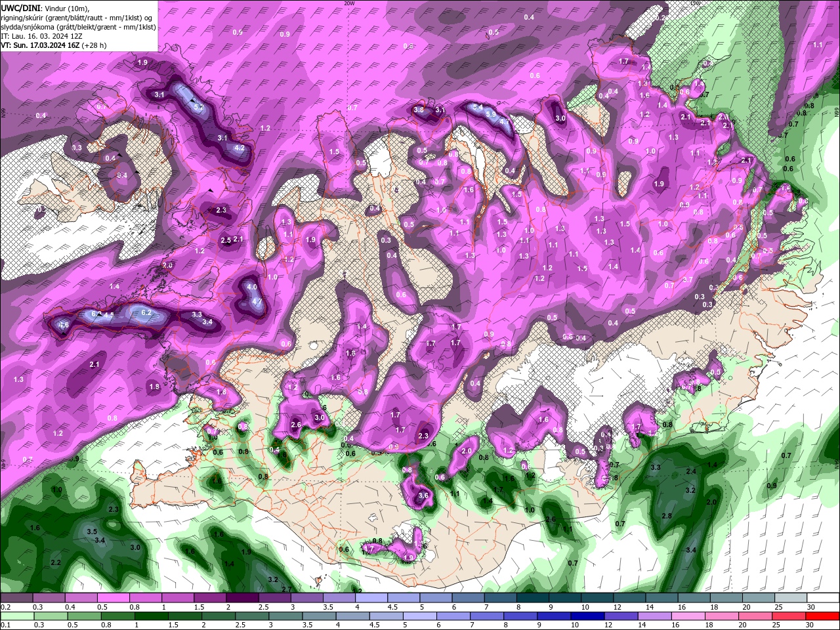
Task: Select the 0.1 pale green rain legend swatch
Action: 16,616
